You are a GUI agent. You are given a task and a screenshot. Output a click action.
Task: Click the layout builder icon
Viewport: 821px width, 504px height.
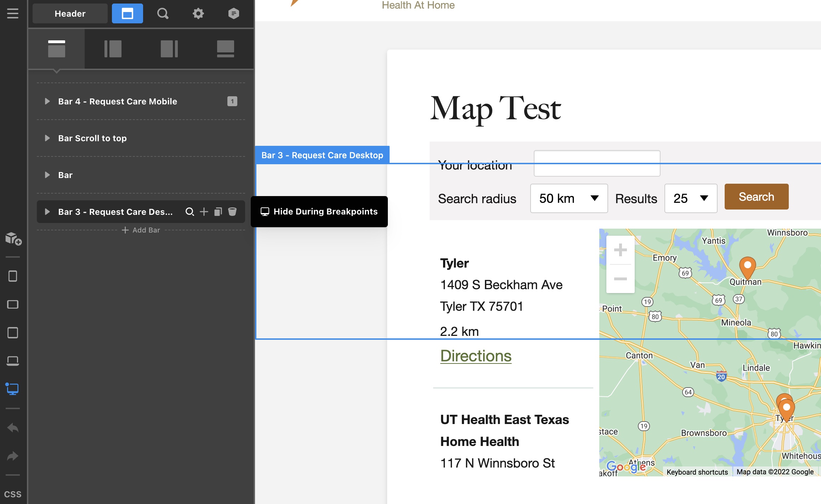coord(127,13)
